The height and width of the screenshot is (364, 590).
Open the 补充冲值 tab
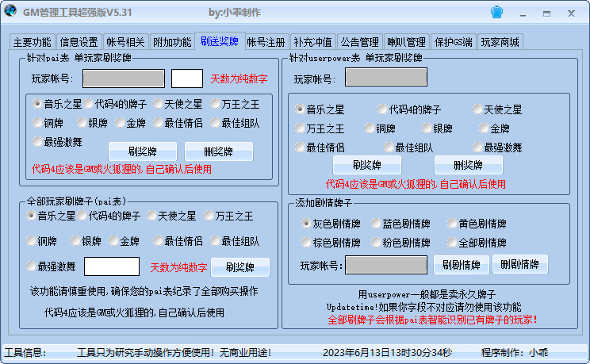pyautogui.click(x=312, y=42)
